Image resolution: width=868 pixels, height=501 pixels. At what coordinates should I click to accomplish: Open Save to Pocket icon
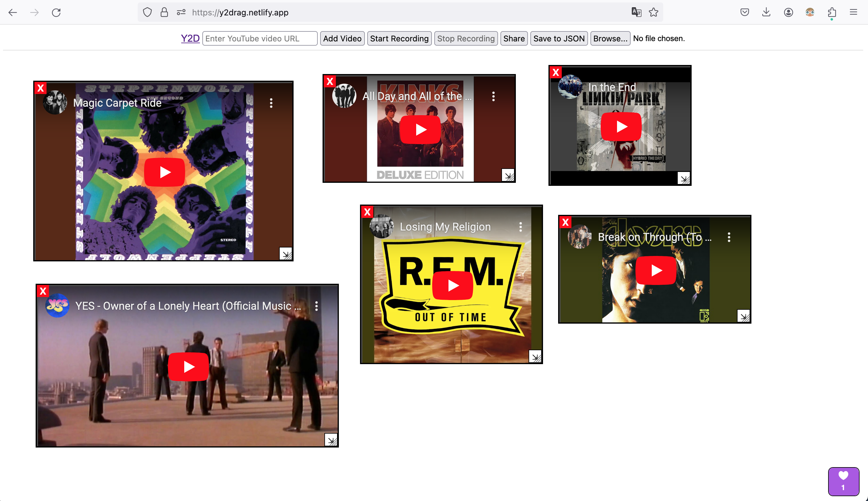point(744,12)
